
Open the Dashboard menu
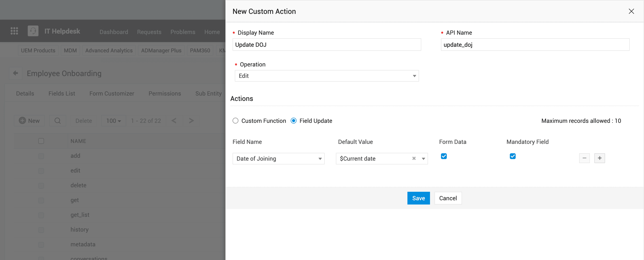[x=114, y=32]
